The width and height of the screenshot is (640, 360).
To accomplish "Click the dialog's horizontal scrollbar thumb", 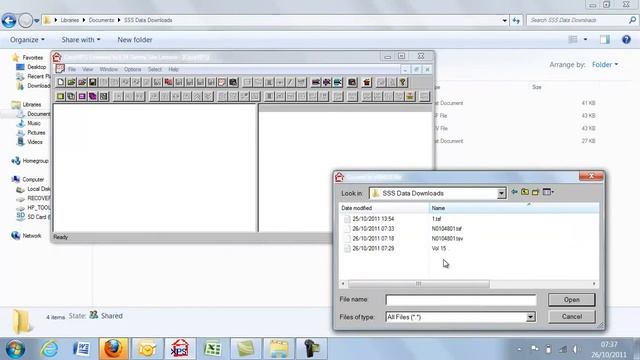I will 418,284.
